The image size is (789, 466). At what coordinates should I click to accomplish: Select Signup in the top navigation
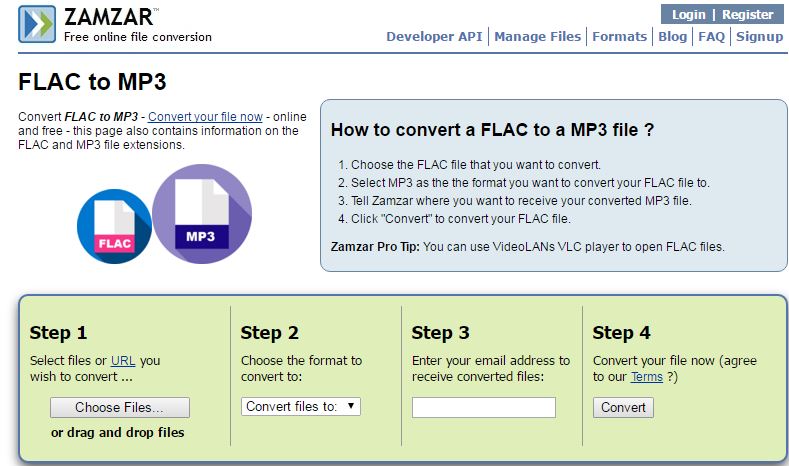pyautogui.click(x=760, y=37)
